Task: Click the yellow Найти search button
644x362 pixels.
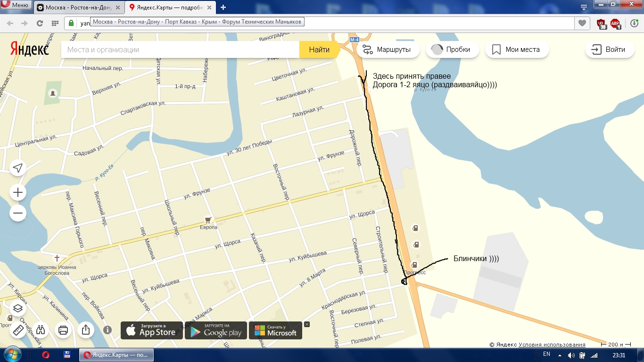Action: click(x=319, y=49)
